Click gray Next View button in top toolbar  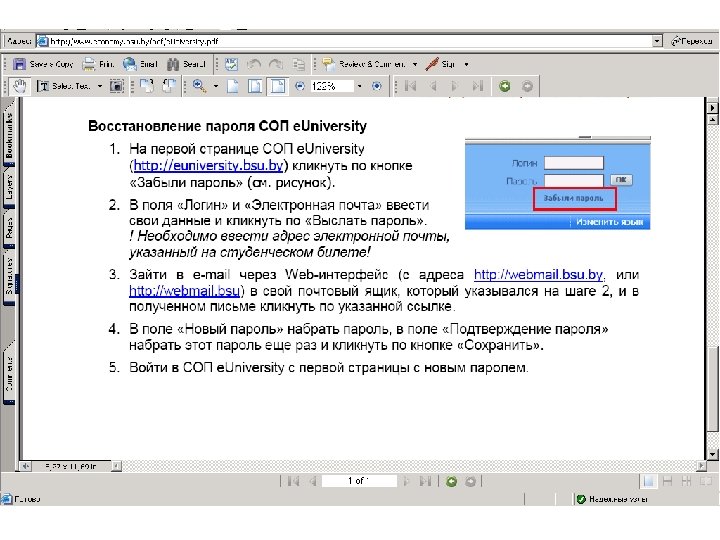[x=527, y=86]
